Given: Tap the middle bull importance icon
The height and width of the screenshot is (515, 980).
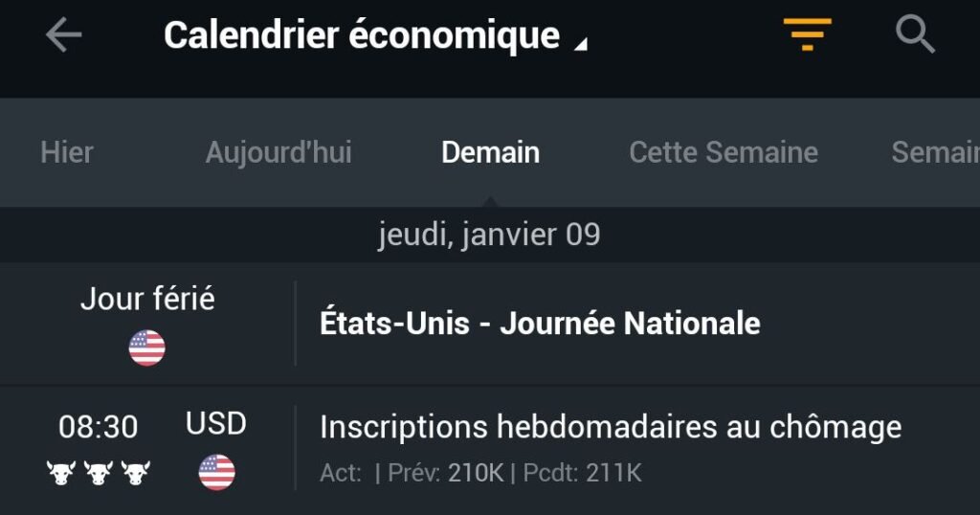Looking at the screenshot, I should point(99,473).
